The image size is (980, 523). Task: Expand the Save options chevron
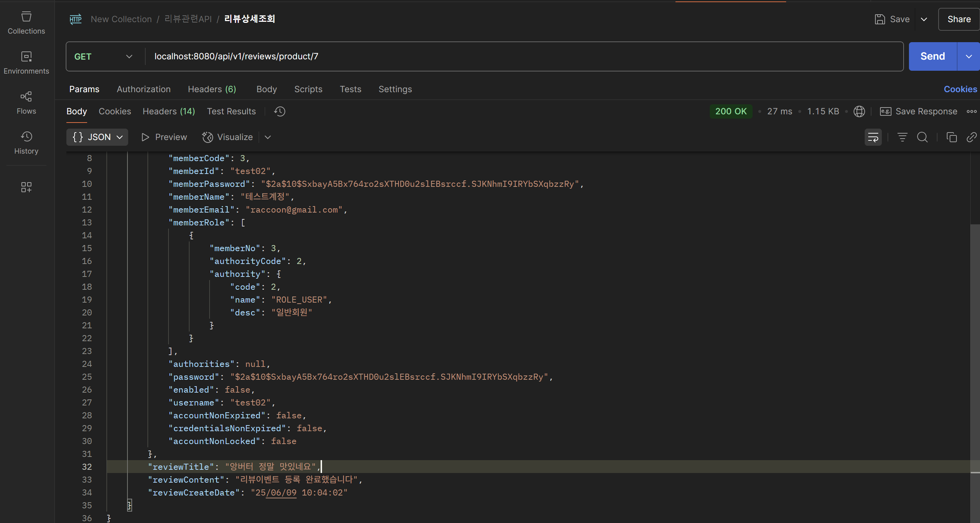(924, 19)
